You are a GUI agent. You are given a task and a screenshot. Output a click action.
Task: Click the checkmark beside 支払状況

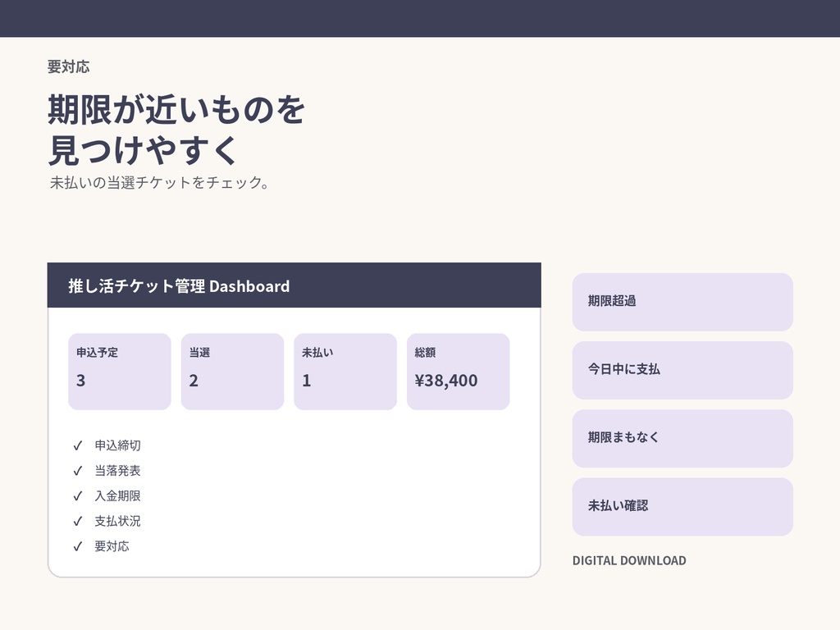[78, 521]
